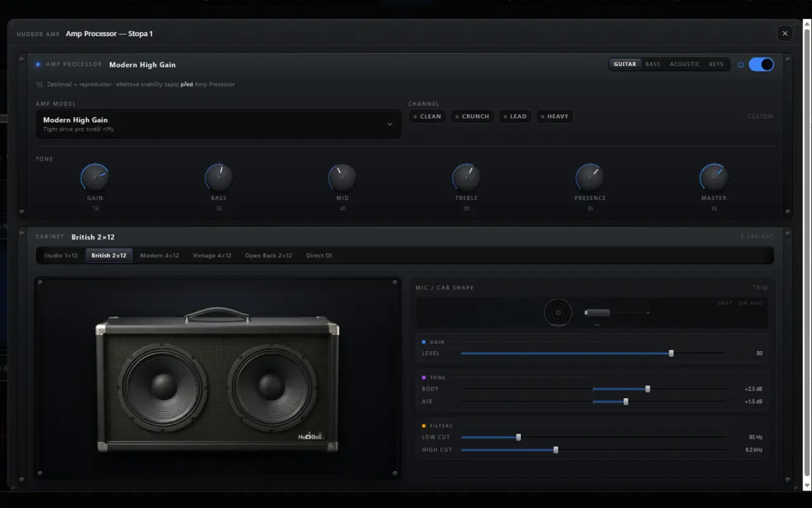The height and width of the screenshot is (508, 812).
Task: Adjust the AIR tone slider
Action: (x=593, y=401)
